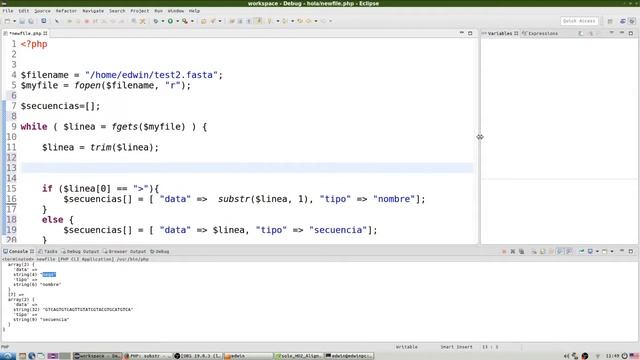
Task: Click the blue terminal toolbar icon
Action: click(x=43, y=21)
